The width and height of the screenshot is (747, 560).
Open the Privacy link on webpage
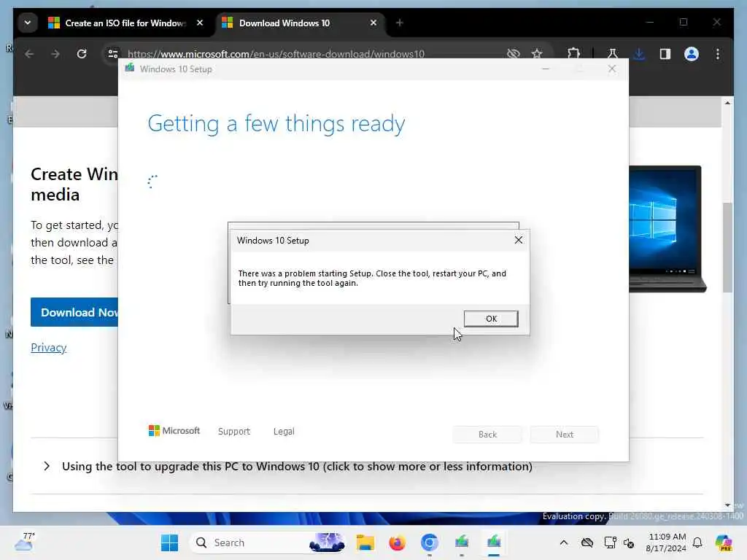coord(49,348)
